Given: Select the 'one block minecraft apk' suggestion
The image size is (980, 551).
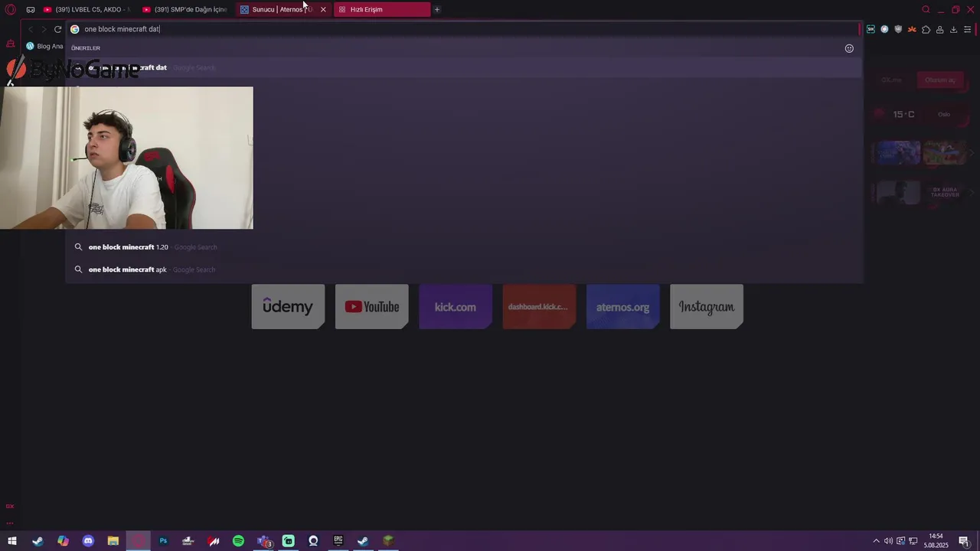Looking at the screenshot, I should (x=463, y=269).
